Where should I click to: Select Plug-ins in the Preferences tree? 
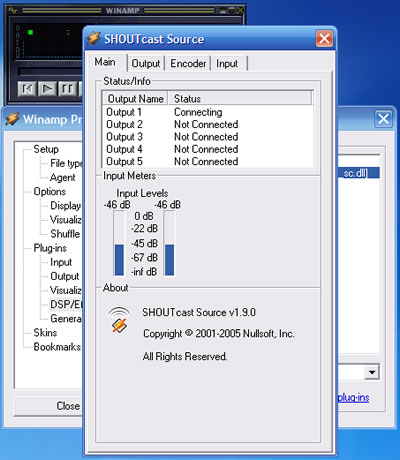coord(50,248)
